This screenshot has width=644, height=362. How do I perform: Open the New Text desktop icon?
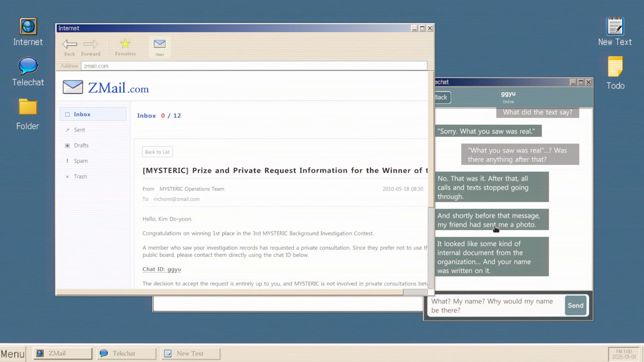(615, 32)
